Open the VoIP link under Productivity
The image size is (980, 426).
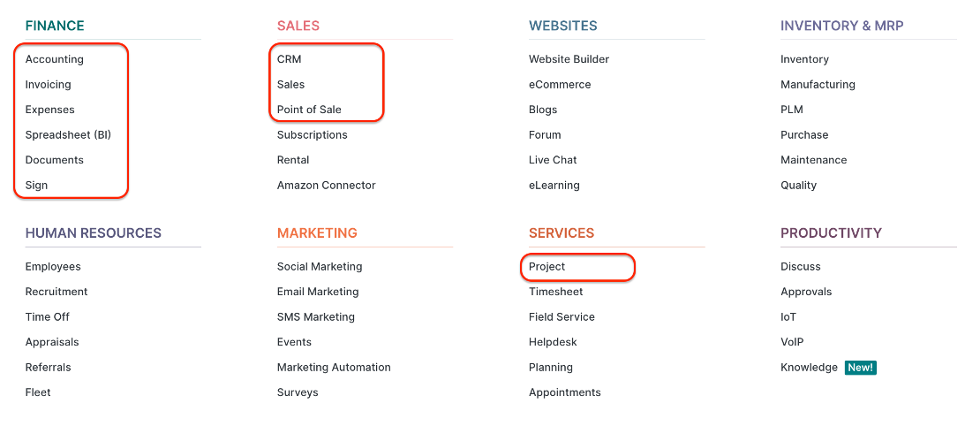[792, 342]
